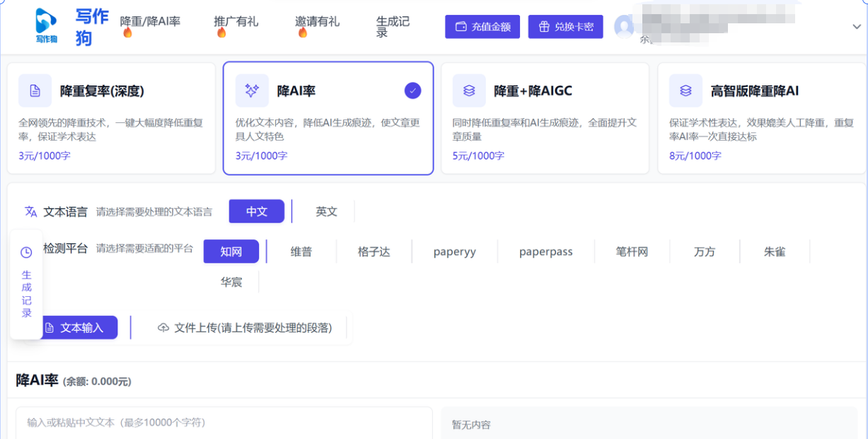Select the 高智版降重降AI service card
The width and height of the screenshot is (868, 439).
pos(762,118)
